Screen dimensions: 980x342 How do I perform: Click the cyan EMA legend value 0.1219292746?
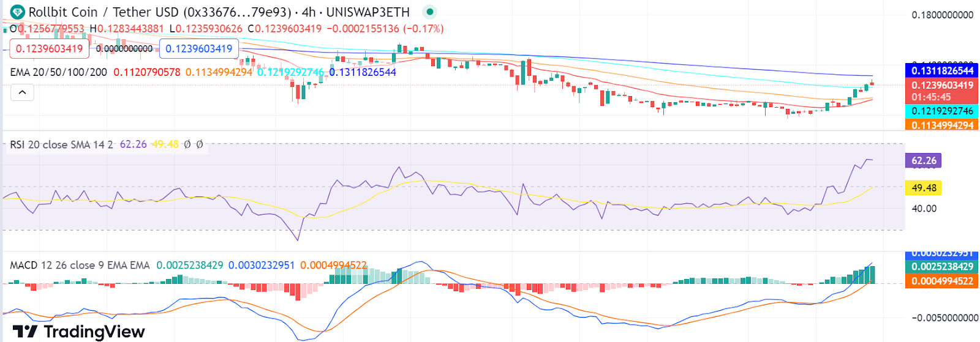[290, 72]
